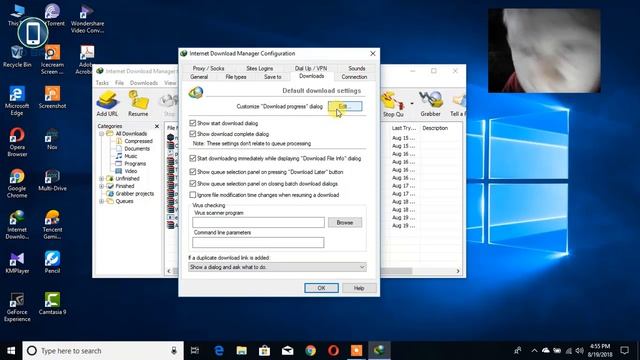Toggle Show download complete dialog checkbox
The width and height of the screenshot is (640, 360).
click(x=193, y=134)
